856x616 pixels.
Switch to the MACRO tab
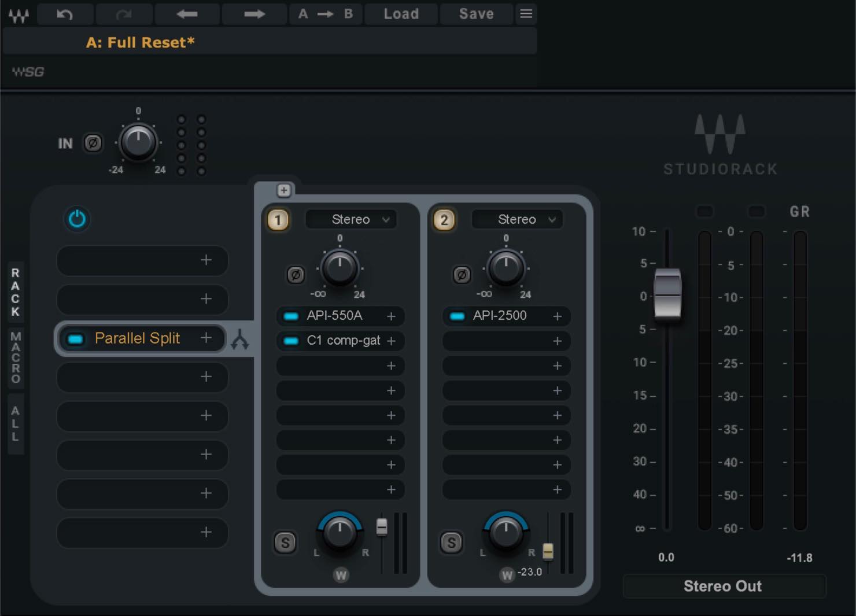click(x=16, y=357)
